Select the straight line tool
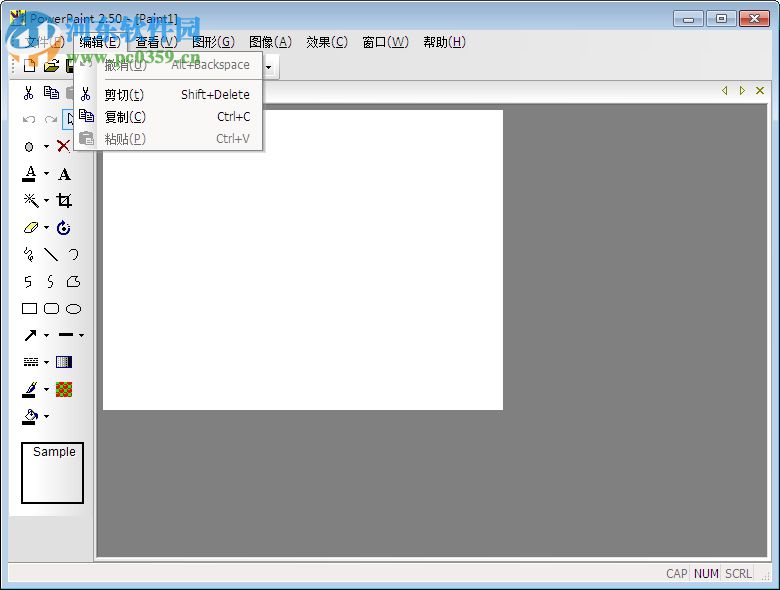780x590 pixels. coord(51,254)
